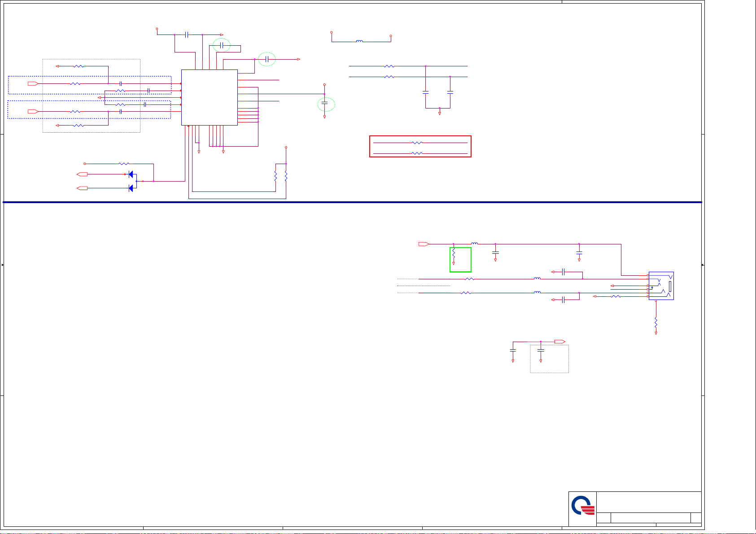Select the capacitor inside the bottom dashed gray box
Screen dimensions: 756x534
point(541,350)
